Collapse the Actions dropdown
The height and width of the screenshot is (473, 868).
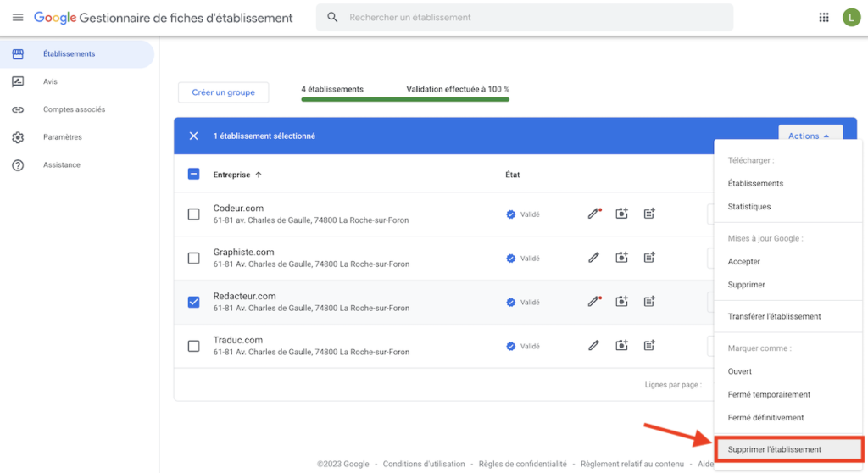(x=809, y=136)
